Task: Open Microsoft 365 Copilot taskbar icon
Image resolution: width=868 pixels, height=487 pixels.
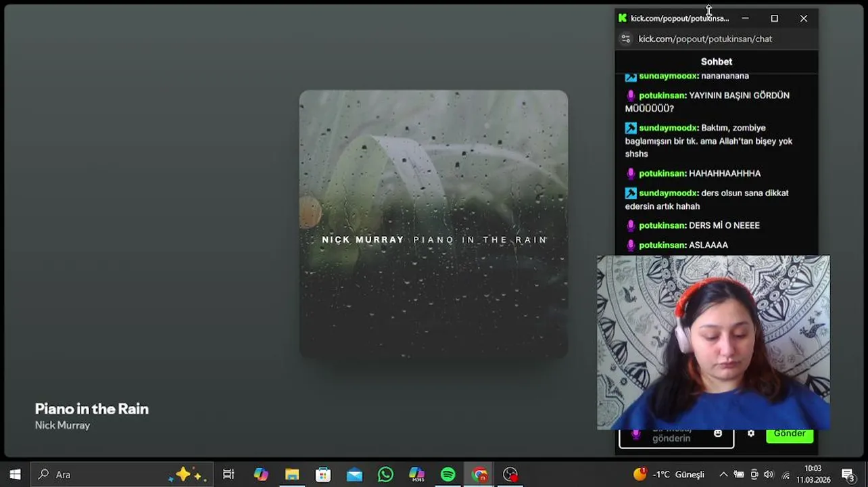Action: pos(416,474)
